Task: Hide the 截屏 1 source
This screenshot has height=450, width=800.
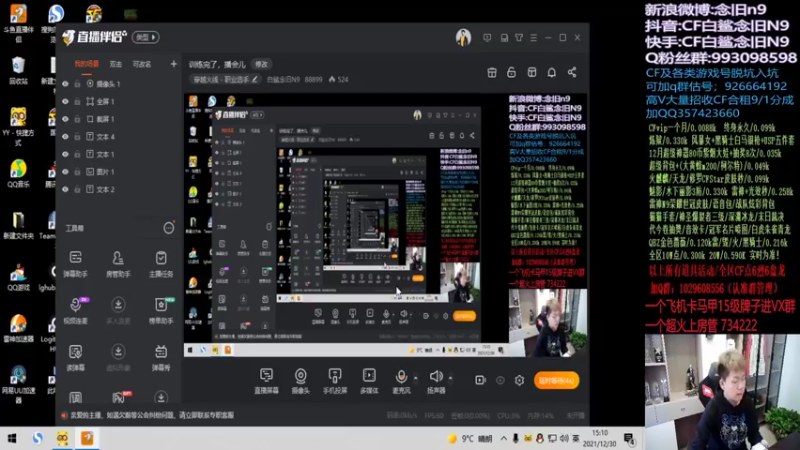Action: click(x=65, y=119)
